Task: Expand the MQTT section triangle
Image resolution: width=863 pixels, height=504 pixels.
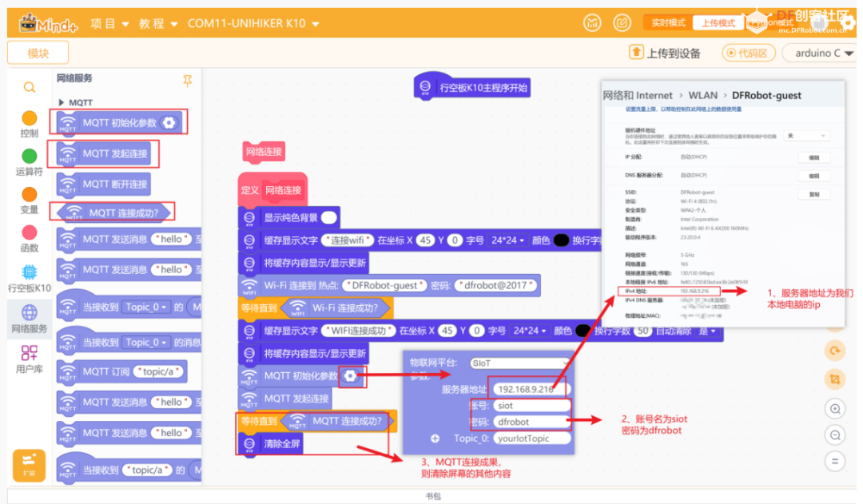Action: click(61, 102)
